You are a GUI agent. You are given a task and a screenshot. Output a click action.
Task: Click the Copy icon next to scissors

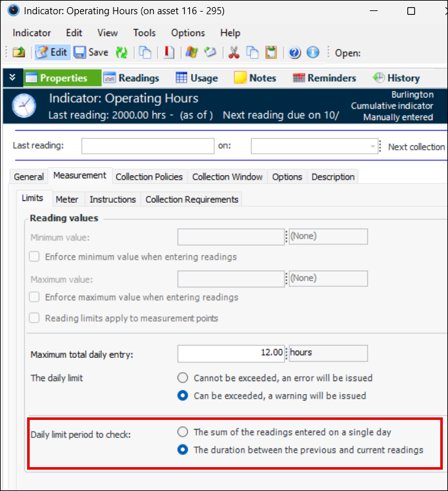[x=252, y=52]
